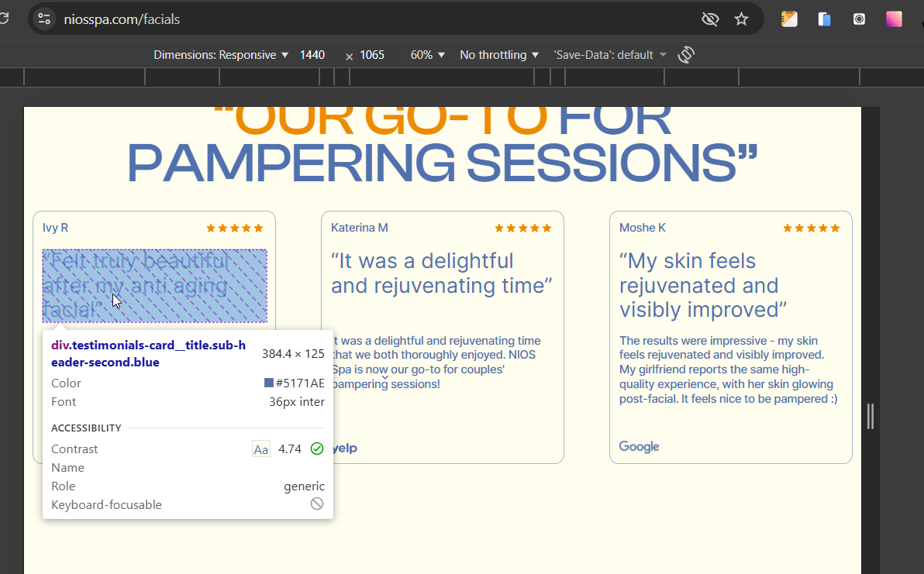
Task: Click the Aa contrast preview badge
Action: (x=261, y=449)
